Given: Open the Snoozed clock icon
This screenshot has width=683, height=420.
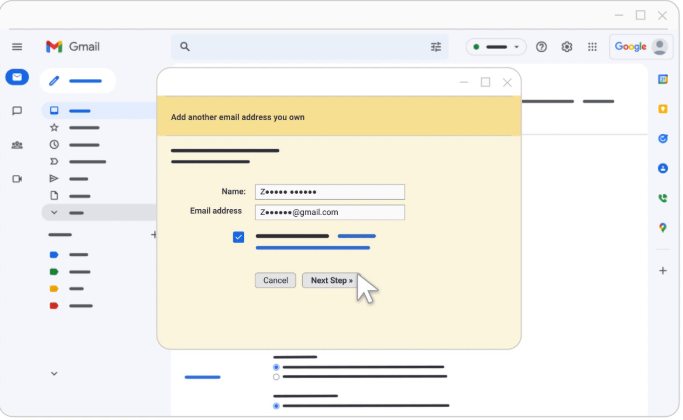Looking at the screenshot, I should (54, 144).
